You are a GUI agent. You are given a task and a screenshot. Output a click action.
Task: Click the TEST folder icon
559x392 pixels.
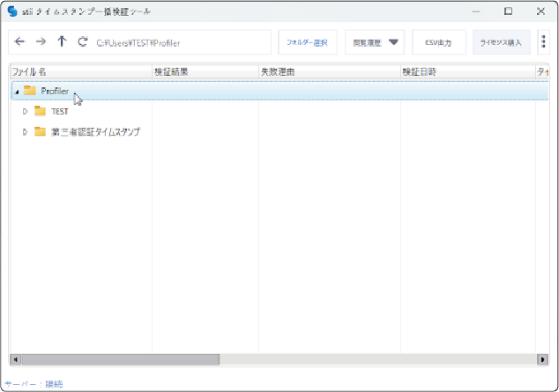pyautogui.click(x=40, y=111)
